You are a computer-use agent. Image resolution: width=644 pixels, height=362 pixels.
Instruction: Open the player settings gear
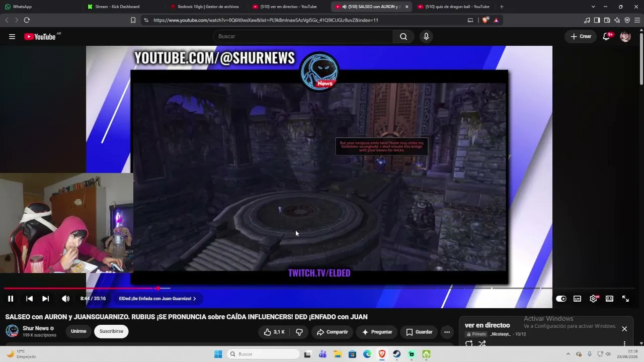tap(594, 299)
